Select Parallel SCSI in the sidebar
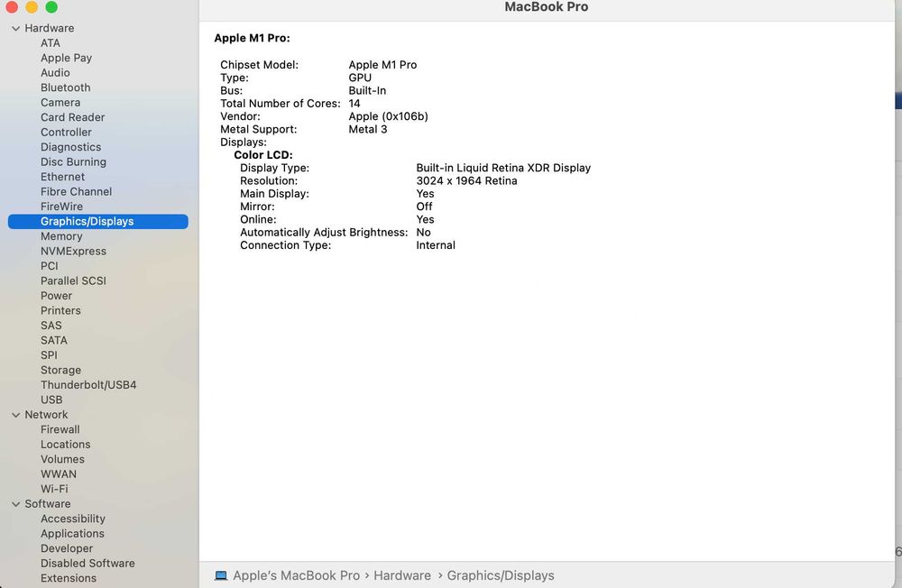The height and width of the screenshot is (588, 902). [73, 280]
